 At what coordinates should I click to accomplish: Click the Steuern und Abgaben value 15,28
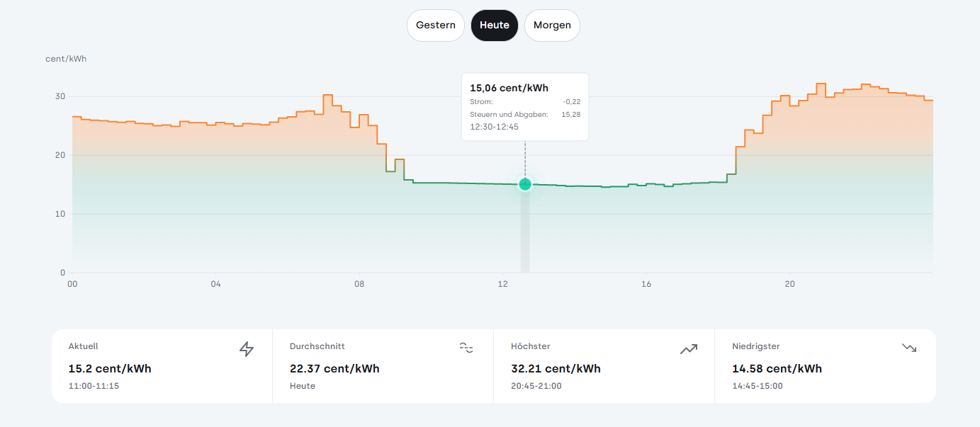coord(570,114)
